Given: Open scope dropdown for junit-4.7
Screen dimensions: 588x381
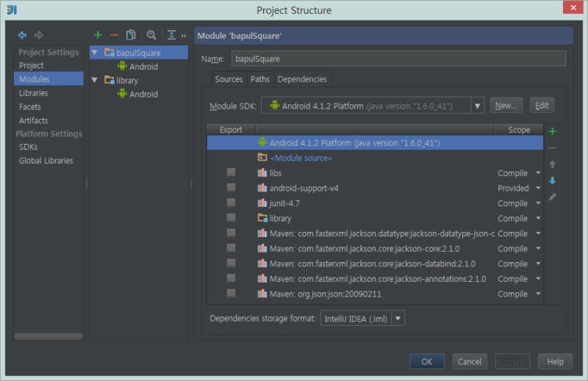Looking at the screenshot, I should (x=538, y=203).
